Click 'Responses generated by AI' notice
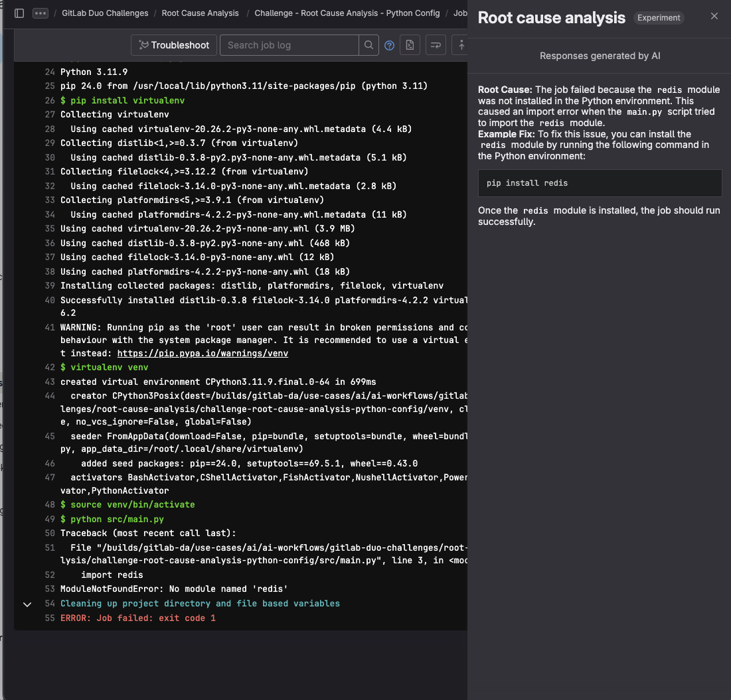This screenshot has width=731, height=700. click(600, 56)
